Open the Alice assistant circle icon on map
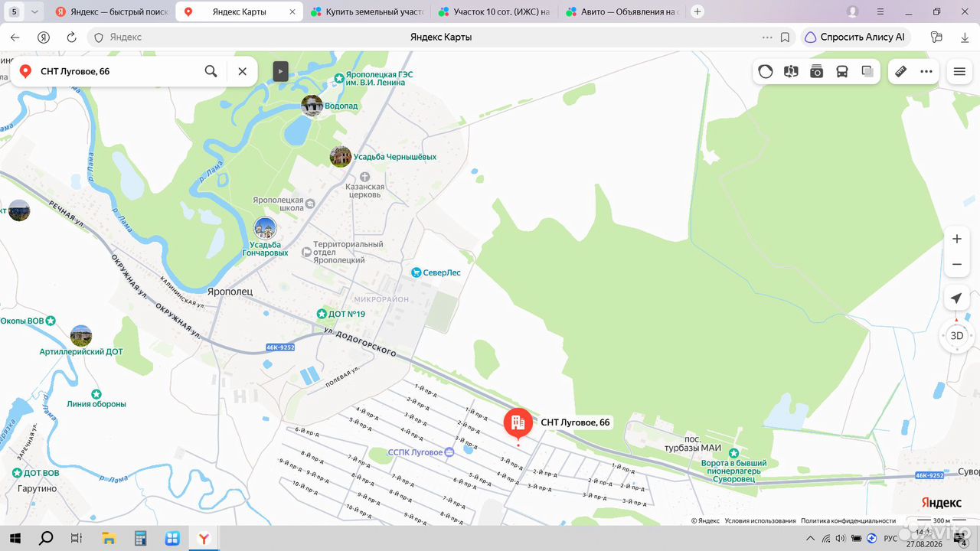This screenshot has height=551, width=980. click(766, 71)
